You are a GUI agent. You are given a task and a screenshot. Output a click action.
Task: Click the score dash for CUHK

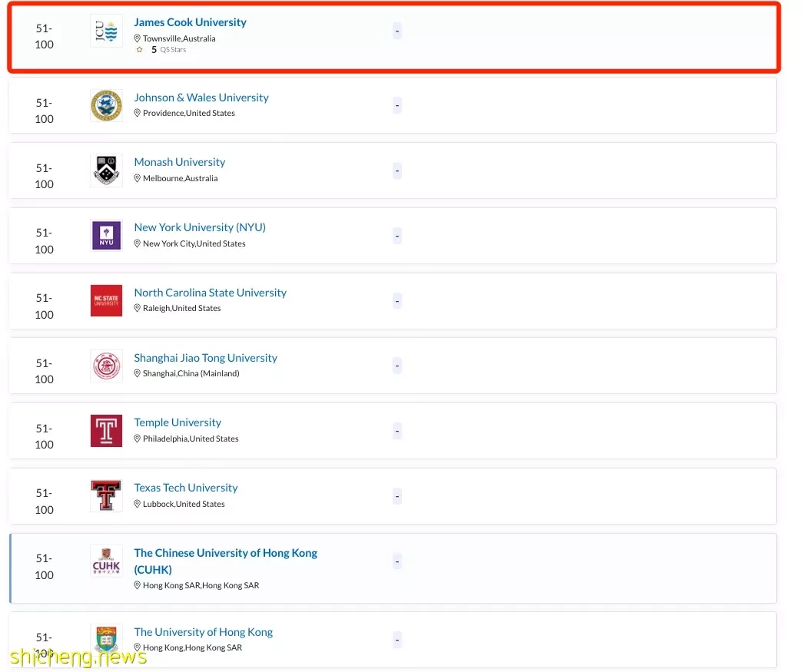397,561
